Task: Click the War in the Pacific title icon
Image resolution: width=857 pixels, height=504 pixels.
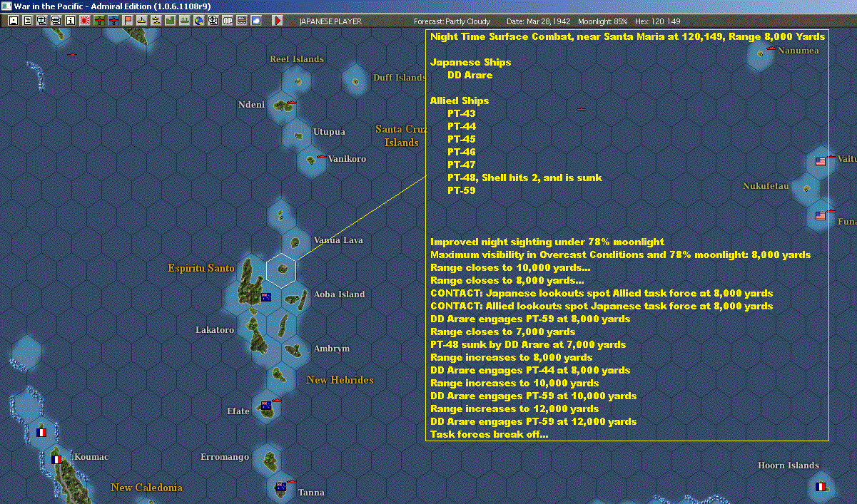Action: point(6,6)
